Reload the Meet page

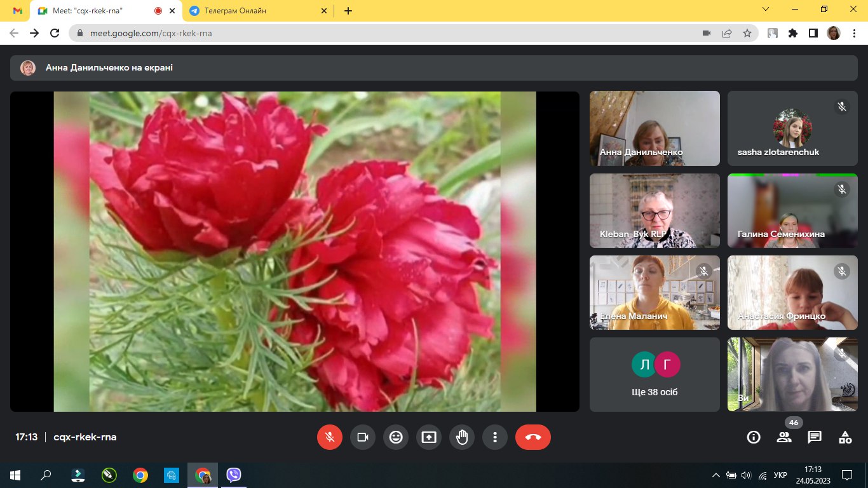point(55,33)
